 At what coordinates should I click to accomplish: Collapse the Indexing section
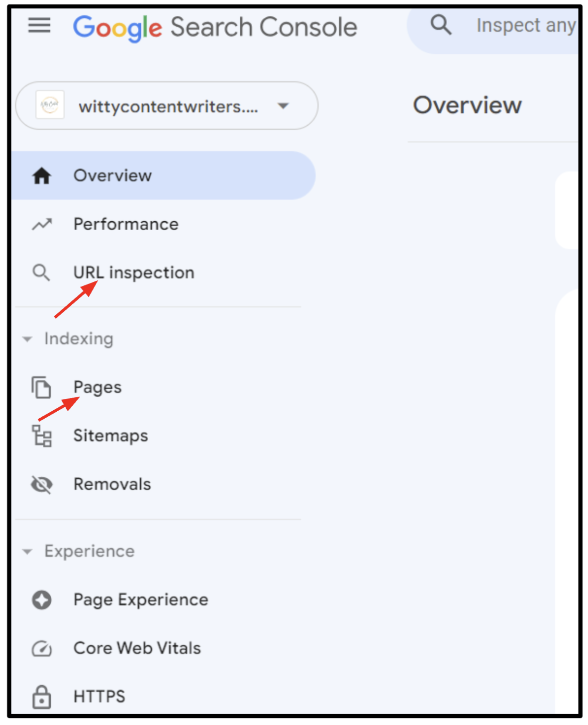tap(27, 339)
